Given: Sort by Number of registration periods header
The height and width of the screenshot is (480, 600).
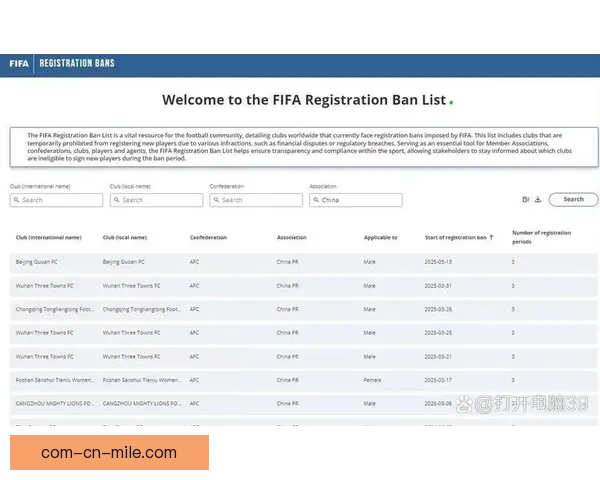Looking at the screenshot, I should tap(541, 237).
